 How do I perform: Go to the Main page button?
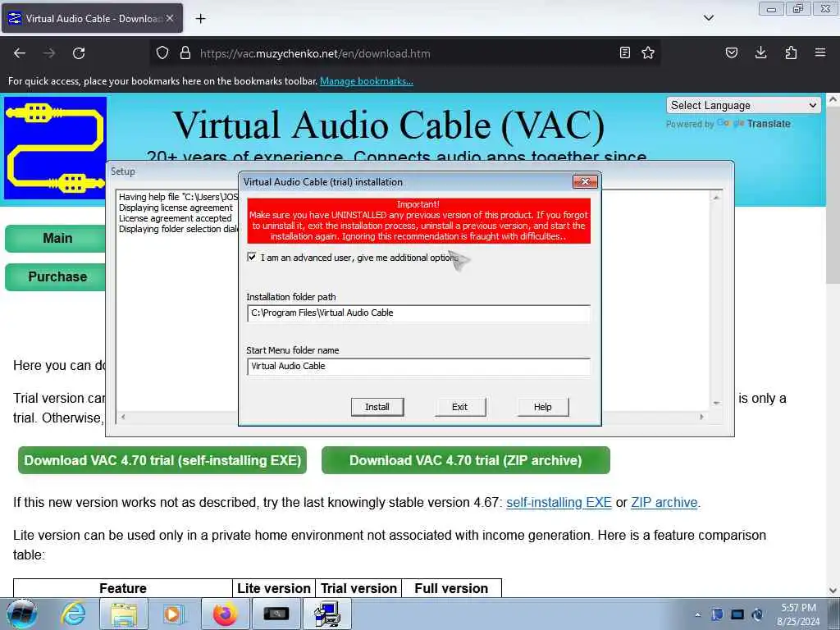point(57,239)
